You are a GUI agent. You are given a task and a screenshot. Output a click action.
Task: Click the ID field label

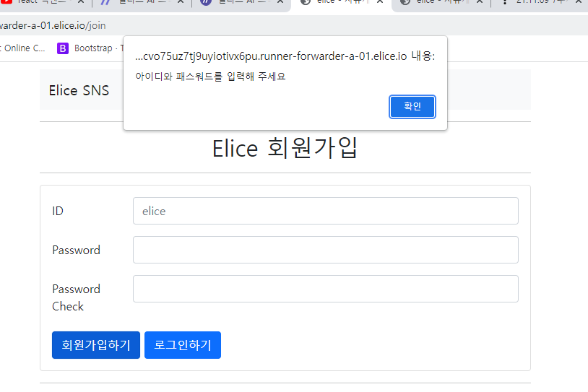click(58, 211)
